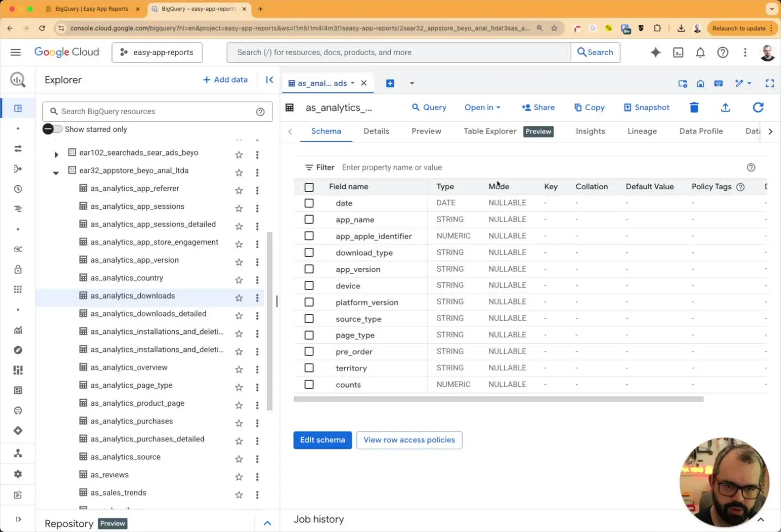Open Settings gear in left sidebar
The height and width of the screenshot is (532, 781).
coord(18,474)
